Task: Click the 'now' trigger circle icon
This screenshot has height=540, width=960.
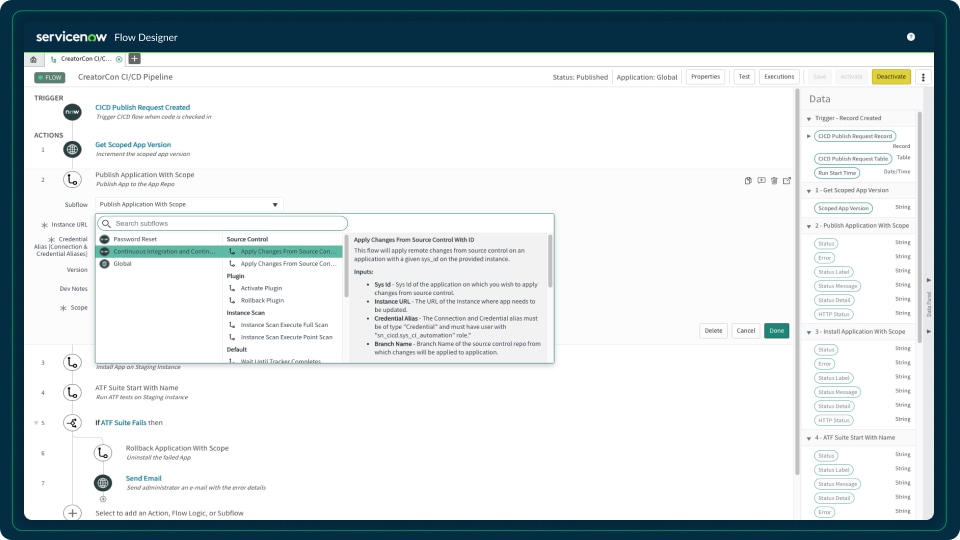Action: (x=72, y=112)
